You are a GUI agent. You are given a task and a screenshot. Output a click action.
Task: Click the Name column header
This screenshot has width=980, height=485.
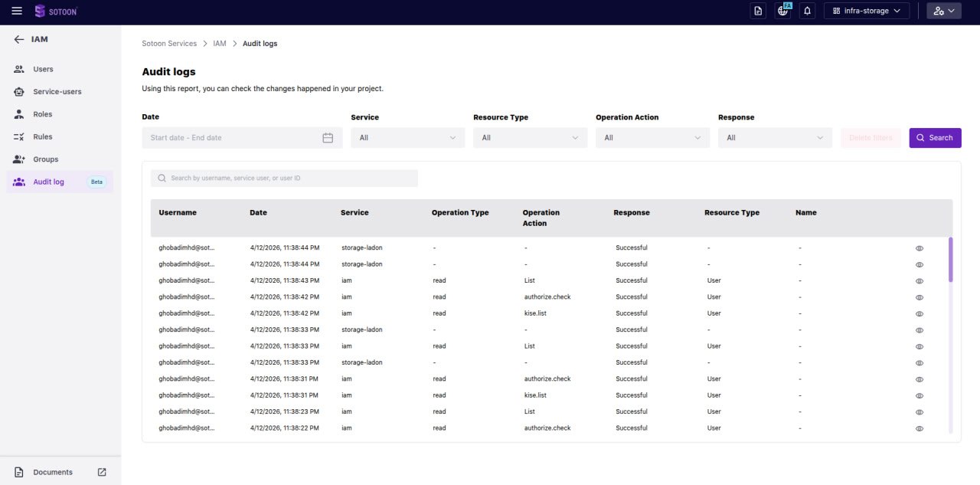click(x=806, y=213)
